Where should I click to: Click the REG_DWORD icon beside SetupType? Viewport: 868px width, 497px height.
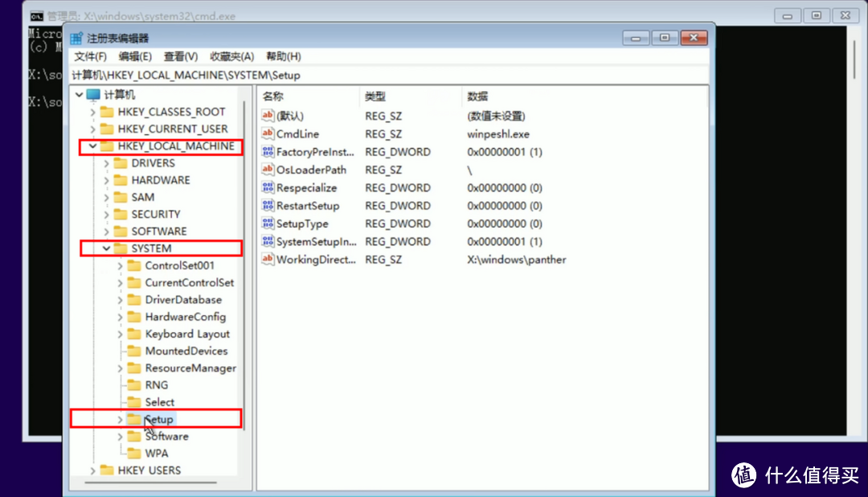point(267,224)
